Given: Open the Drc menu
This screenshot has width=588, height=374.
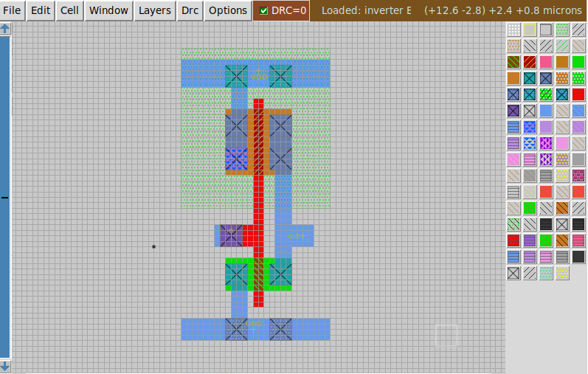Looking at the screenshot, I should tap(190, 10).
